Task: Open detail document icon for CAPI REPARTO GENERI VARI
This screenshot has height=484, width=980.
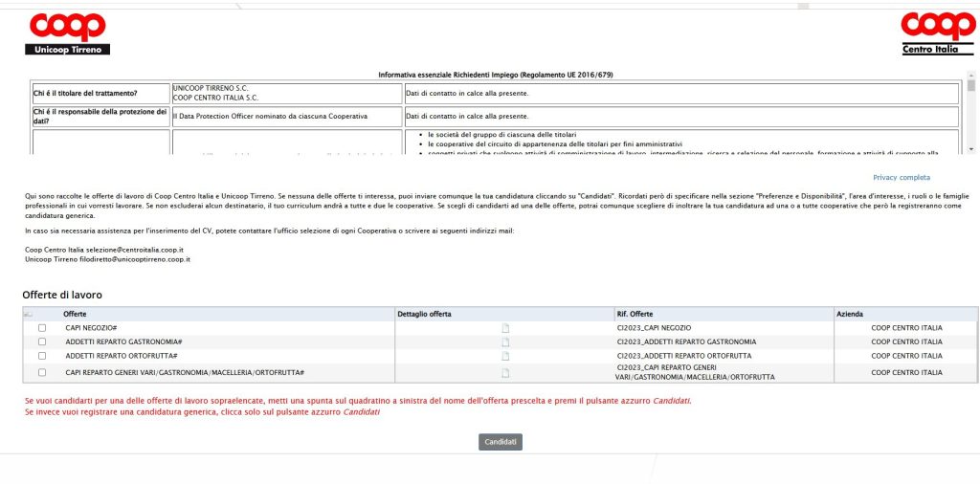Action: coord(506,373)
